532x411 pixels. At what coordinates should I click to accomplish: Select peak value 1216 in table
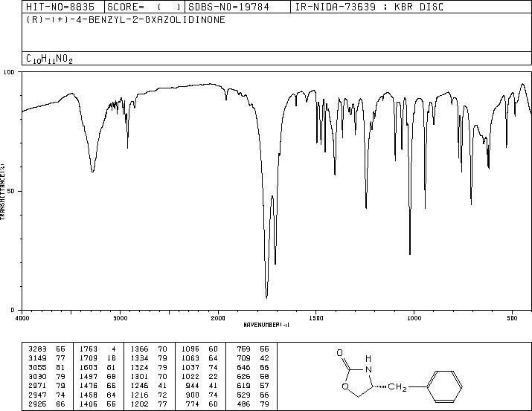click(139, 395)
